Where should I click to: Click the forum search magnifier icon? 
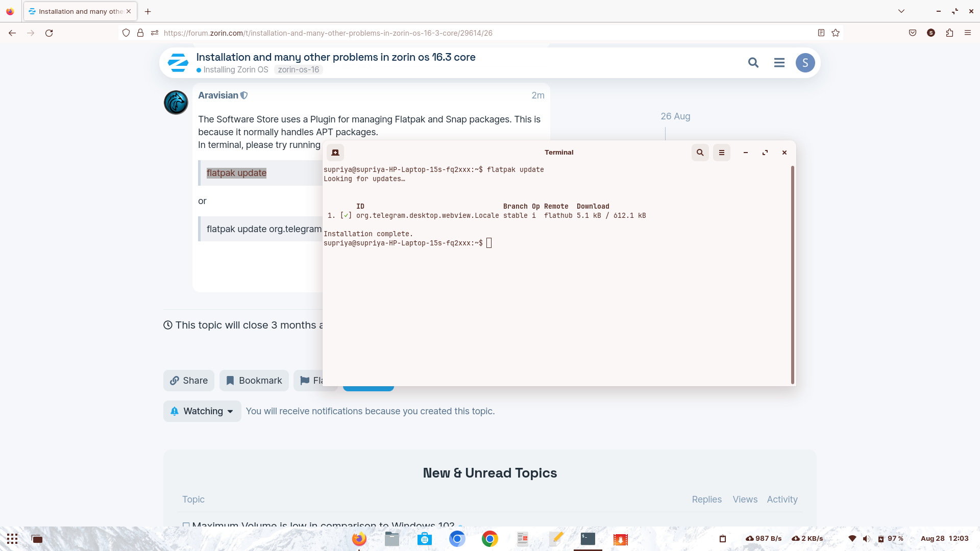(753, 63)
